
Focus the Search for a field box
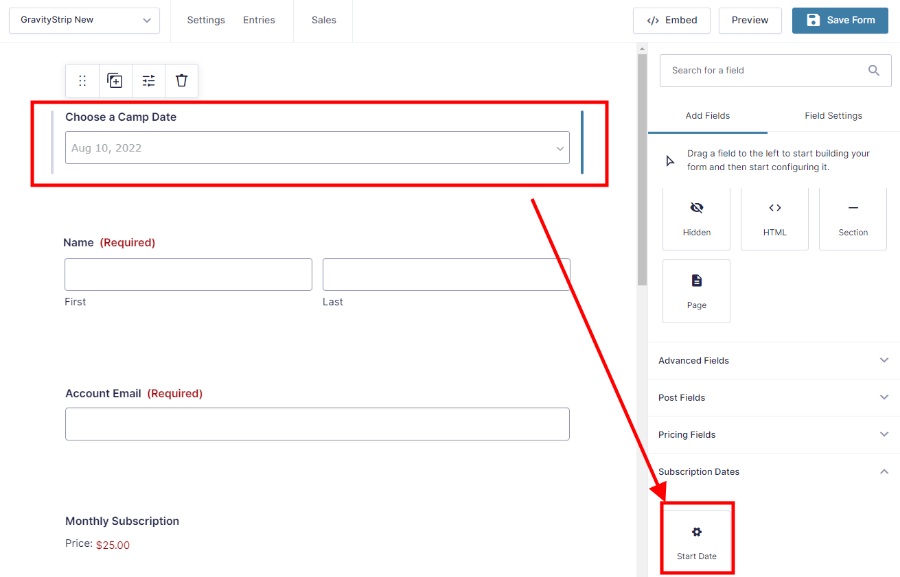[x=775, y=70]
